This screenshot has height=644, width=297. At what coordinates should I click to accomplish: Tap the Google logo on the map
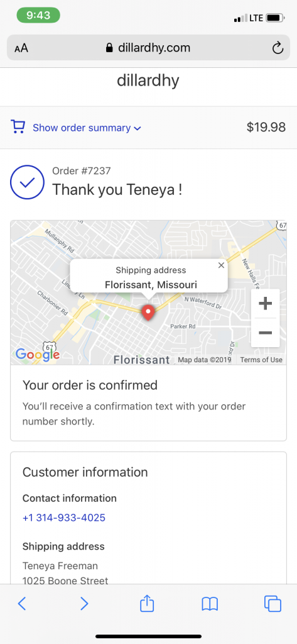[38, 355]
